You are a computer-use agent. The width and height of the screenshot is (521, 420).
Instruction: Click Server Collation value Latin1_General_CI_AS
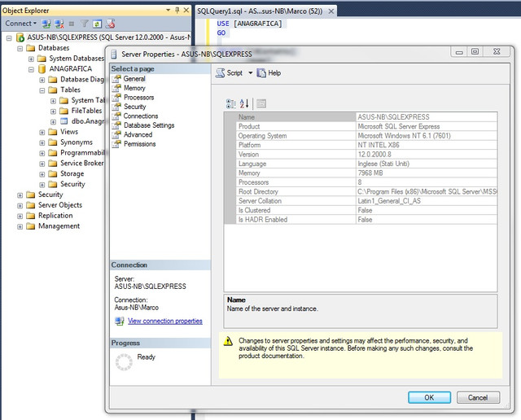(389, 201)
